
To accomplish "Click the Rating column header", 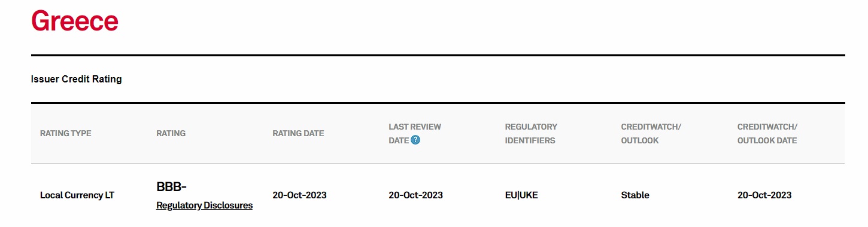I will tap(171, 133).
